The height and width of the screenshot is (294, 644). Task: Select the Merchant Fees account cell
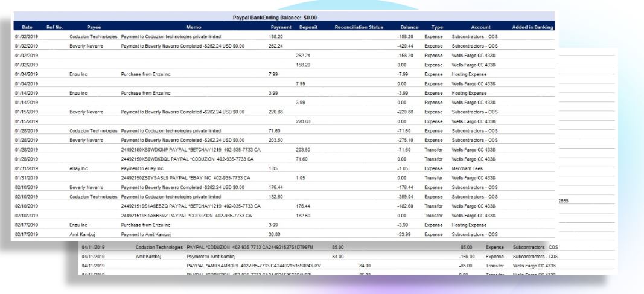tap(467, 168)
